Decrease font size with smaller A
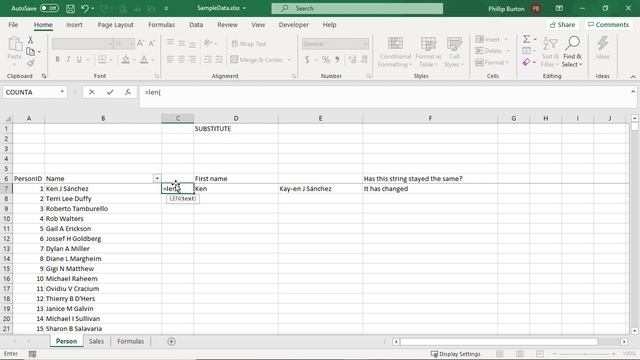 click(x=151, y=43)
